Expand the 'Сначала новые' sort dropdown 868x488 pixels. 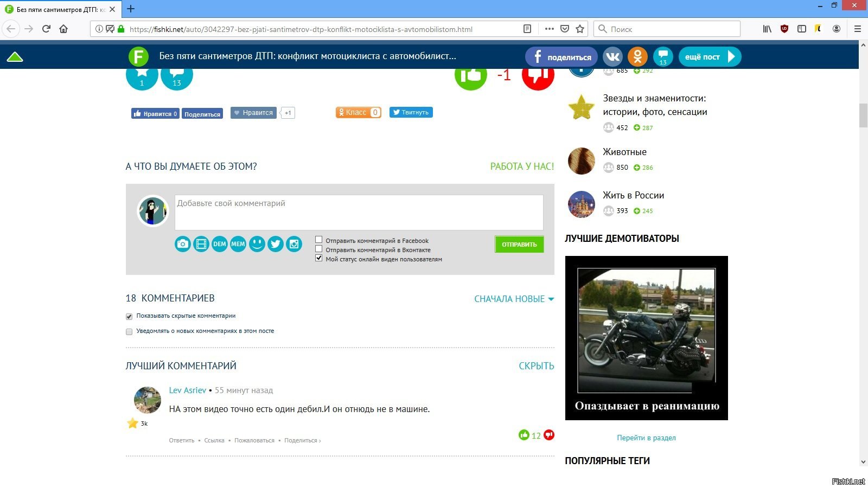pos(514,299)
